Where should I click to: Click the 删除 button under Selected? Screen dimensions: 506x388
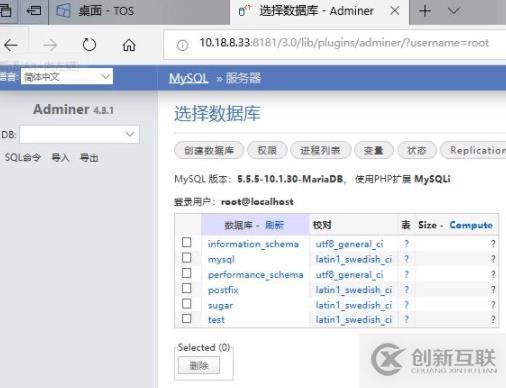tap(199, 365)
